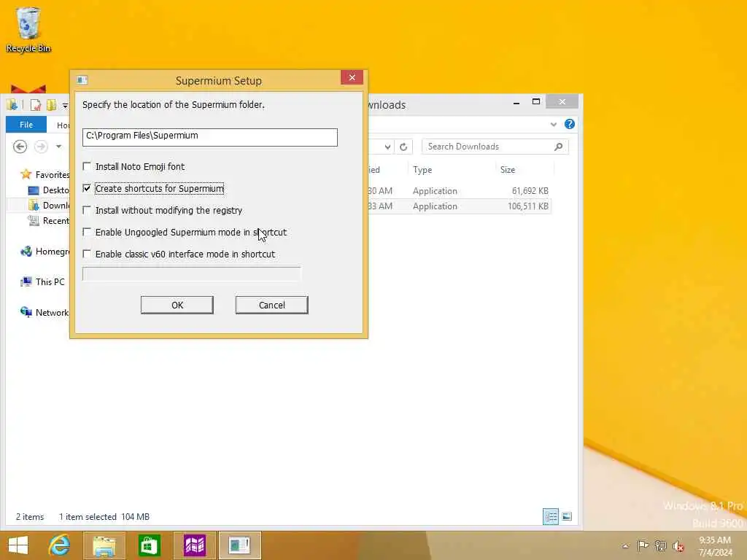Select Favorites in navigation pane
Viewport: 747px width, 560px height.
point(44,175)
